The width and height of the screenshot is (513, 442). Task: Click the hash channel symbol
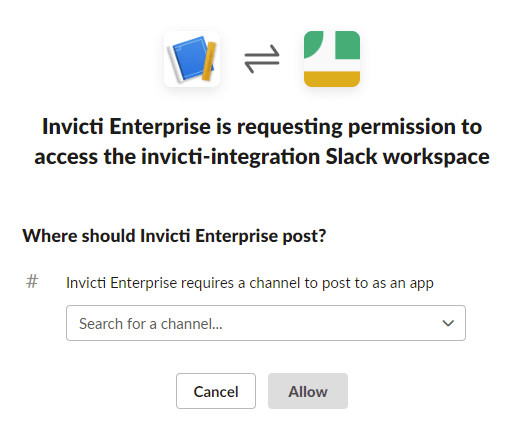click(x=32, y=282)
